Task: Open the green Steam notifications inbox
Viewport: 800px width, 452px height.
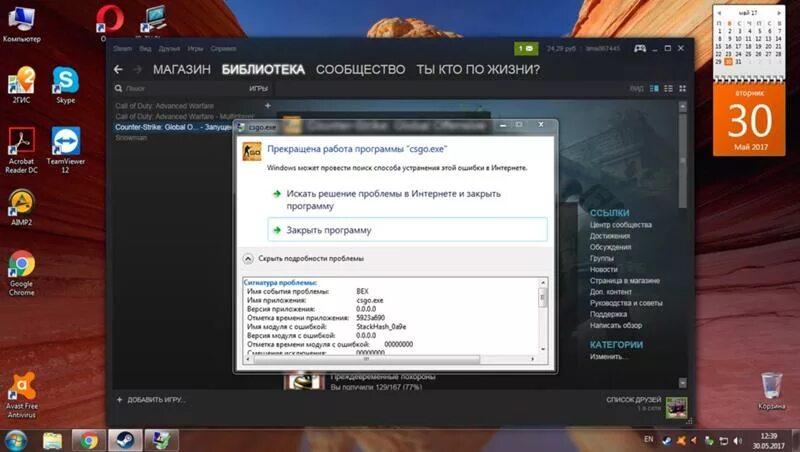Action: pyautogui.click(x=526, y=48)
